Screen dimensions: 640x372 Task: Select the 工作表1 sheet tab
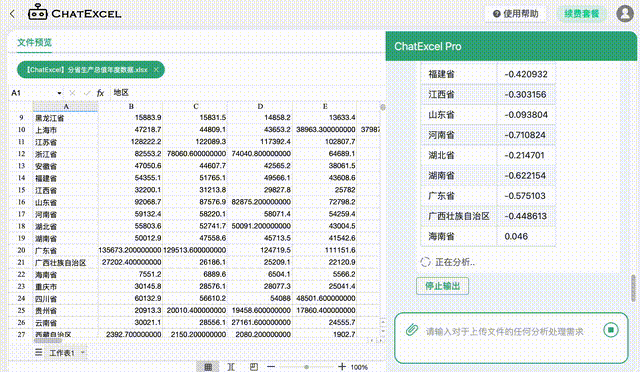(x=62, y=352)
